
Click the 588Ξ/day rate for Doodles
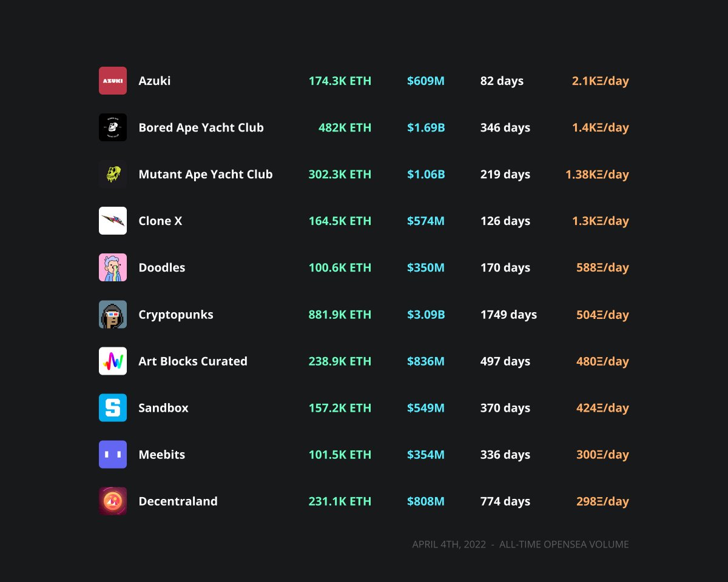602,267
